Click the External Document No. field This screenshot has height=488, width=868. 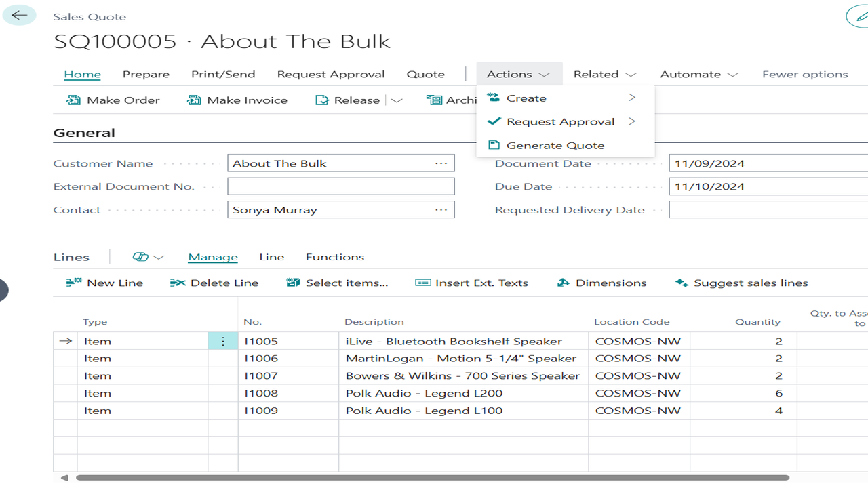tap(341, 186)
